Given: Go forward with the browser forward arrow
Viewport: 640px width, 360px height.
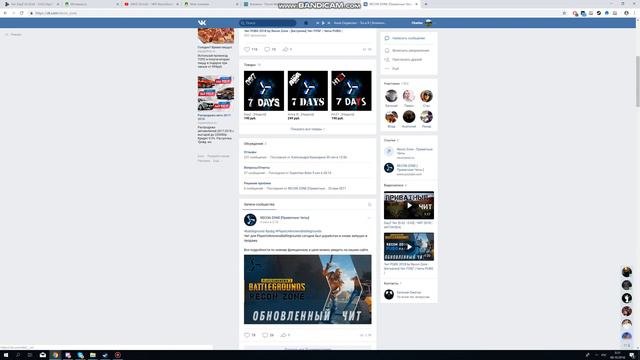Looking at the screenshot, I should pyautogui.click(x=13, y=13).
